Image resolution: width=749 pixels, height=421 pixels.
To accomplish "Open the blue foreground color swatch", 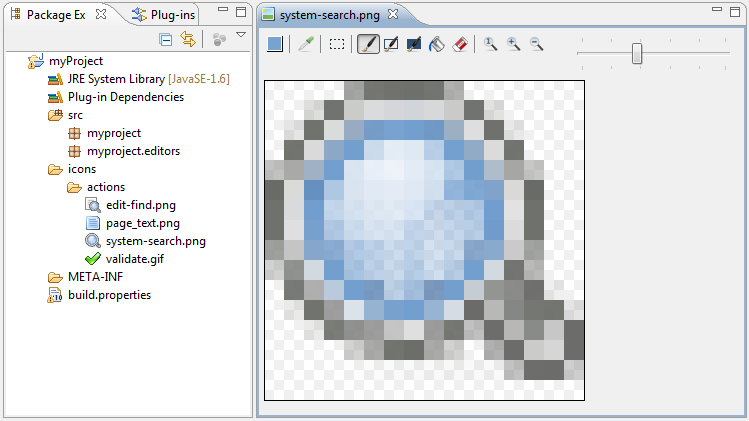I will coord(276,44).
